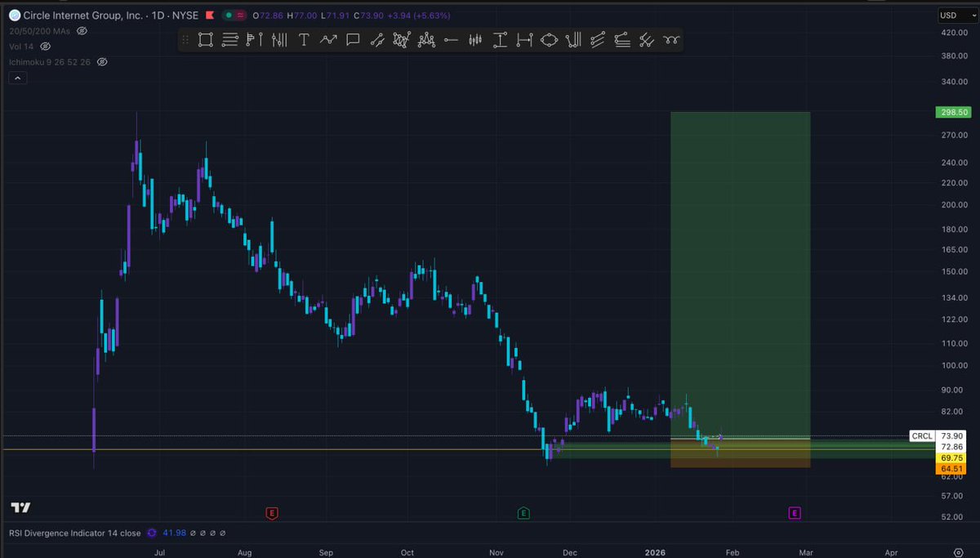Select the vertical lines slider tool
980x558 pixels.
(279, 39)
